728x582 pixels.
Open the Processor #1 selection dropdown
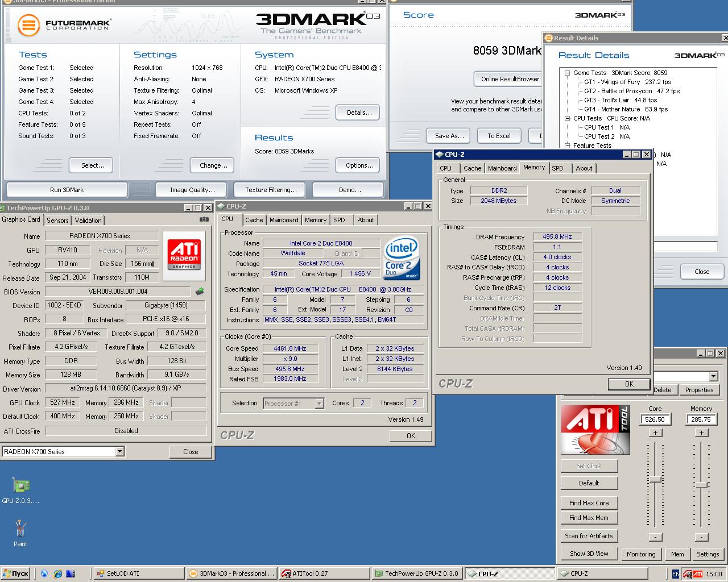point(319,403)
